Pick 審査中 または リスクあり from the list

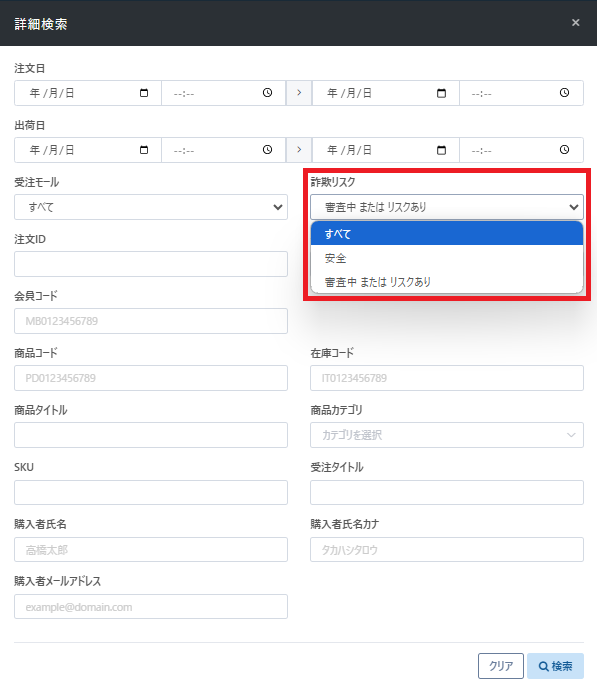point(447,282)
